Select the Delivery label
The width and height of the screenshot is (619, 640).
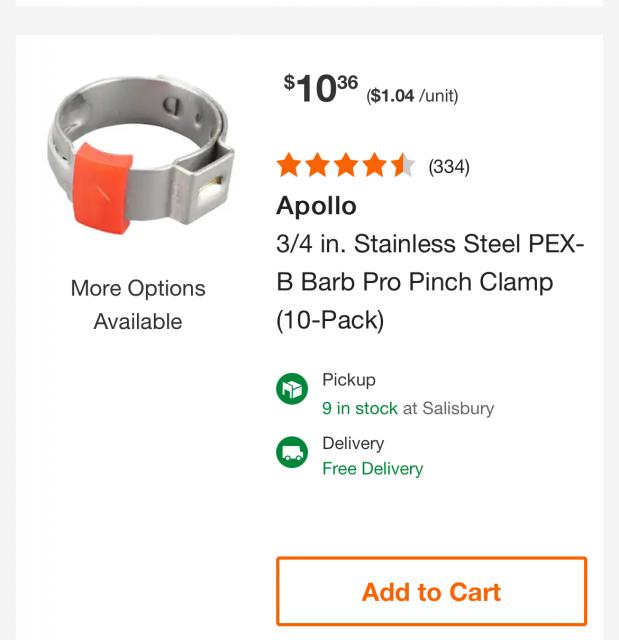(x=353, y=443)
